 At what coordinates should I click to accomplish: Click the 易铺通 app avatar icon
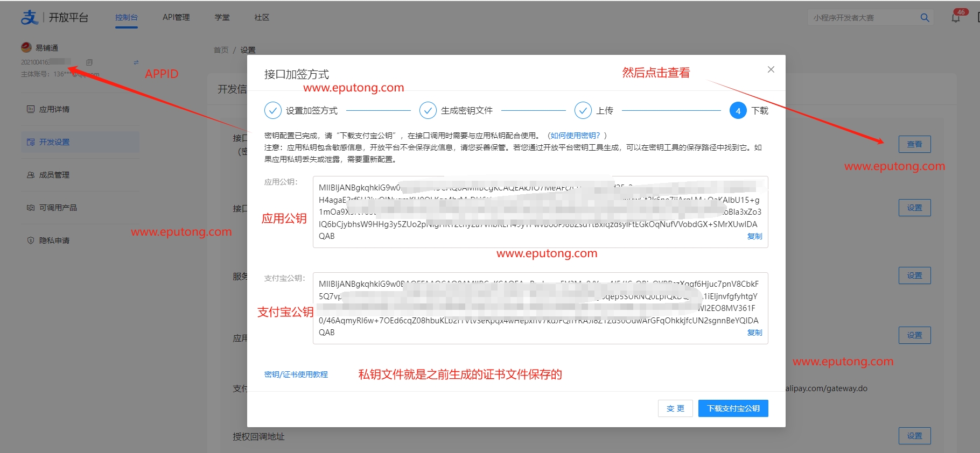[x=26, y=47]
